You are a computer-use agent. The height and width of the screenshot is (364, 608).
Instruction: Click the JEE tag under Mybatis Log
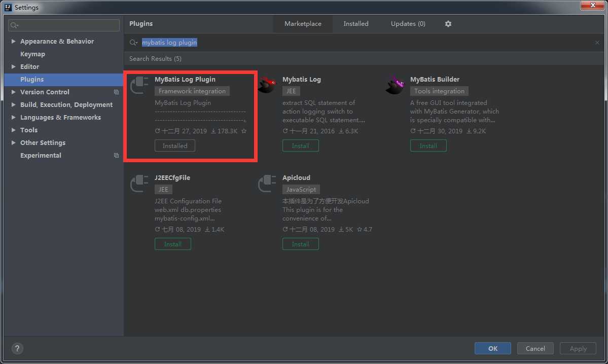point(291,91)
